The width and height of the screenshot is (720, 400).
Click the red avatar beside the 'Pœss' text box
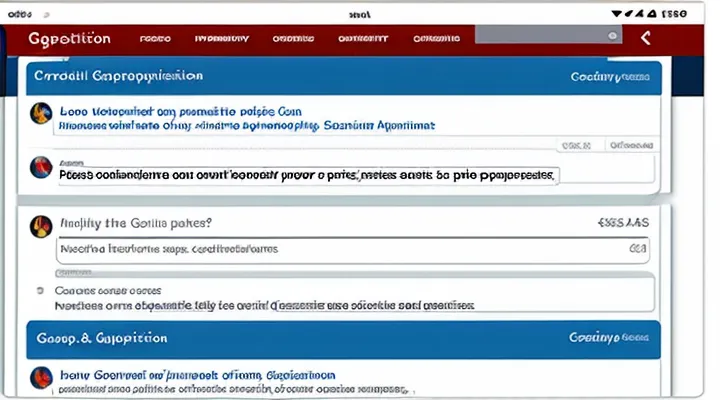(42, 166)
